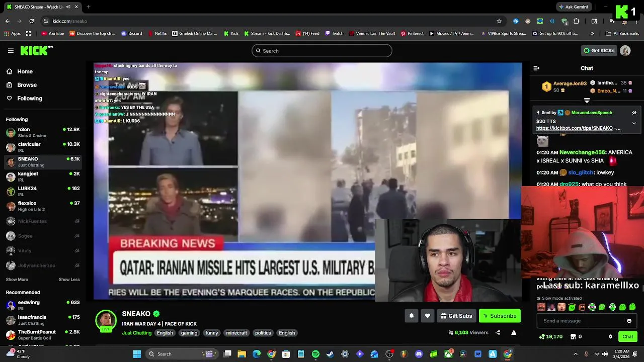This screenshot has height=362, width=644.
Task: Select the minecraft tag
Action: point(236,333)
